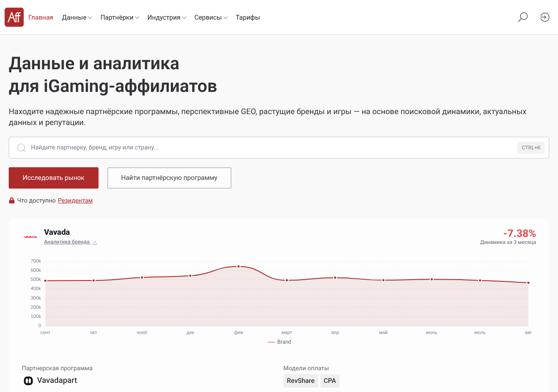The height and width of the screenshot is (392, 558).
Task: Expand the Данные dropdown menu
Action: [x=77, y=17]
